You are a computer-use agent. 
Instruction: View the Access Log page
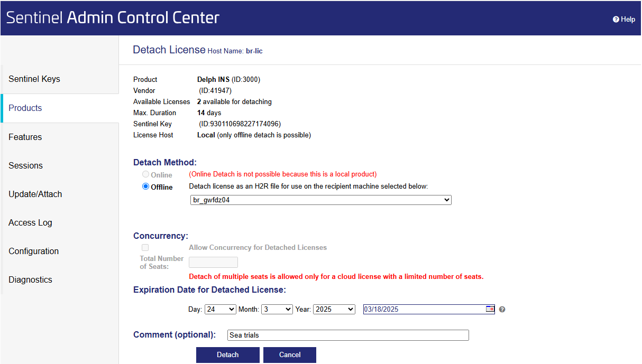(x=30, y=222)
